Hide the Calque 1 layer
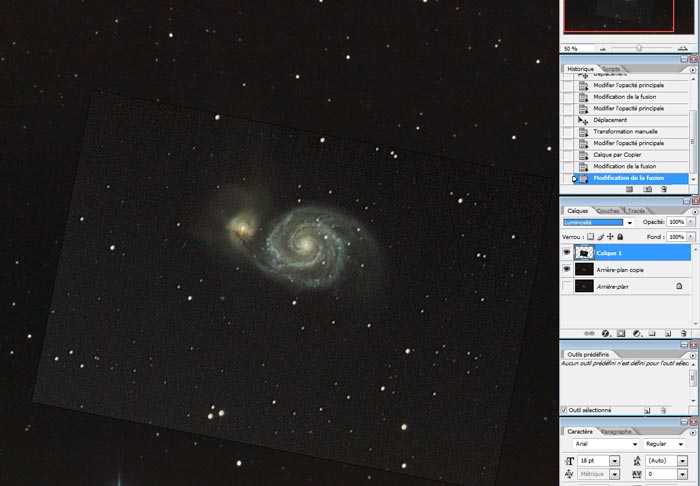This screenshot has height=486, width=700. [x=567, y=253]
